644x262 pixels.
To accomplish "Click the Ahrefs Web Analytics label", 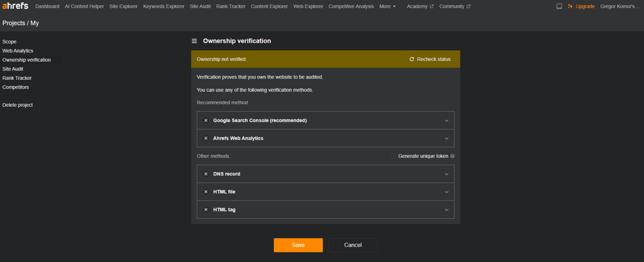I will (x=238, y=139).
